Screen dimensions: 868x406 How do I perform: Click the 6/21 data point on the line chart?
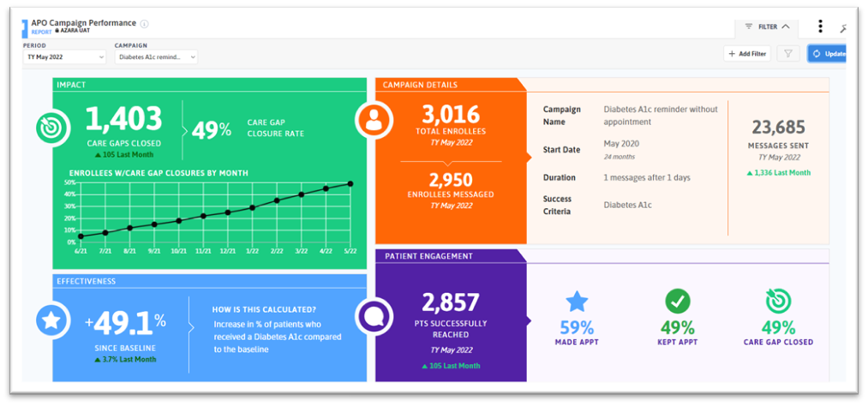pyautogui.click(x=81, y=236)
